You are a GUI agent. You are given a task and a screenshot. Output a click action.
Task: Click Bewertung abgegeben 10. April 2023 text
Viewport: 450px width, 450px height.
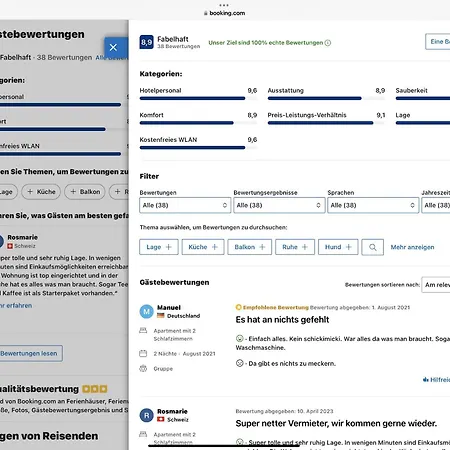click(x=284, y=411)
